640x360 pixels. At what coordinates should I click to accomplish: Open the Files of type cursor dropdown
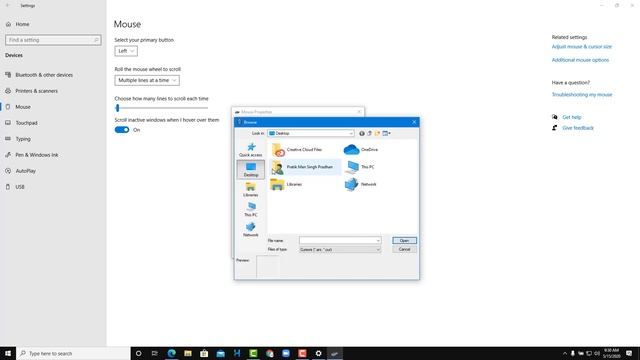point(340,249)
